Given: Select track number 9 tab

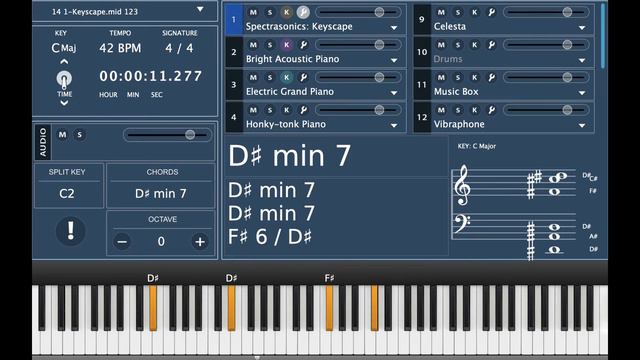Looking at the screenshot, I should [x=422, y=19].
